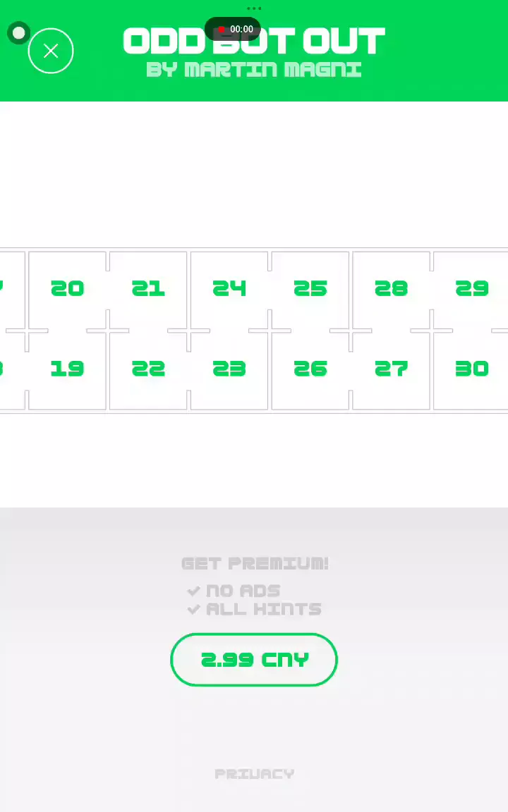Select level 20 tile
The height and width of the screenshot is (812, 508).
[x=68, y=289]
